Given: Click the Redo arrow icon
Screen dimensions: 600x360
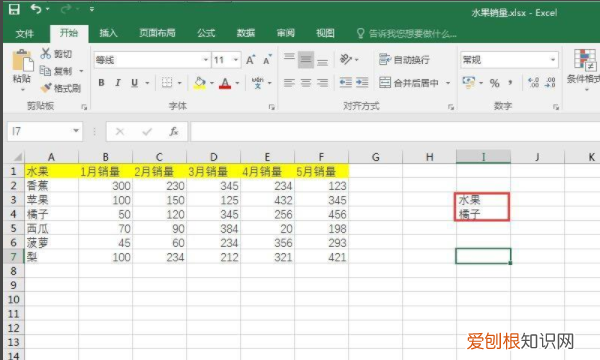Looking at the screenshot, I should click(66, 9).
